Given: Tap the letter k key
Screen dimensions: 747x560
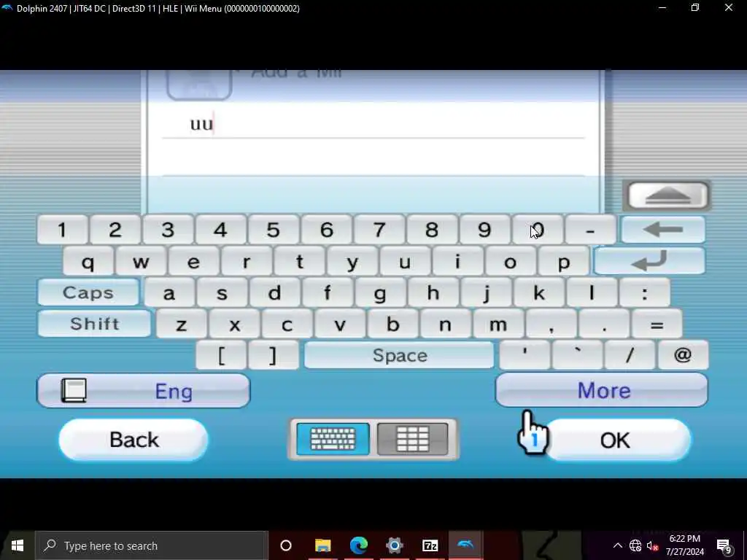Looking at the screenshot, I should tap(539, 293).
